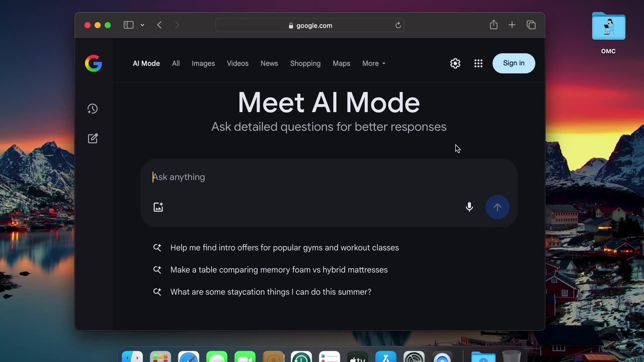
Task: Click search icon beside staycation suggestion
Action: tap(157, 292)
